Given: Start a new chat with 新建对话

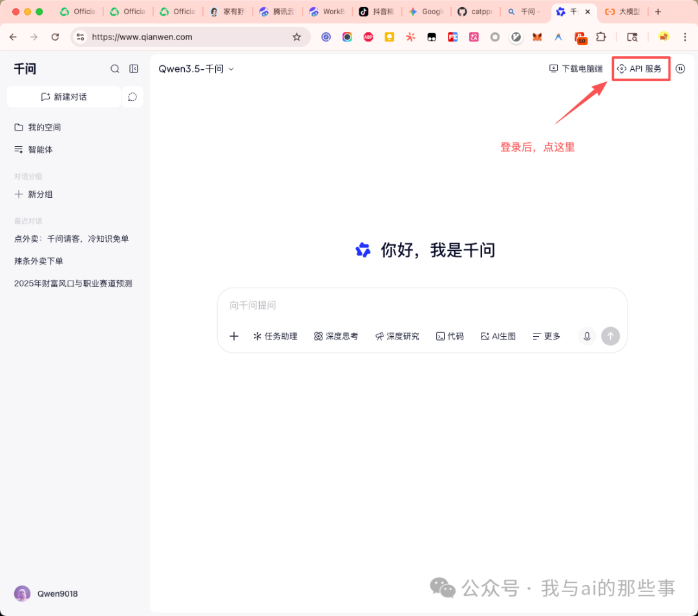Looking at the screenshot, I should (x=64, y=97).
